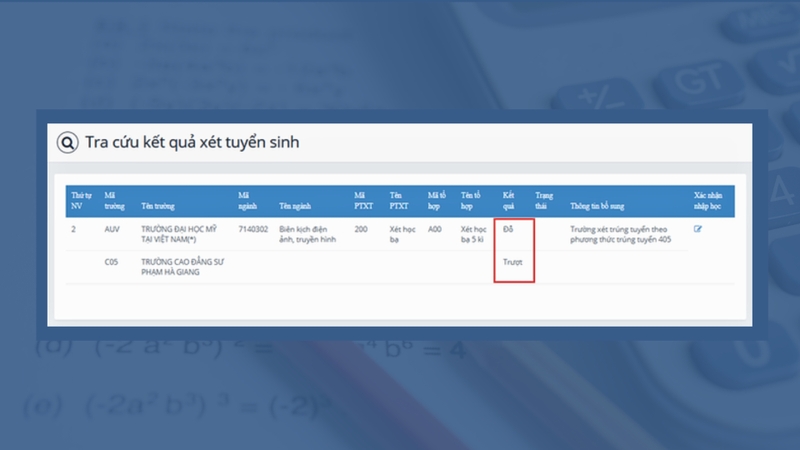Screen dimensions: 800x450
Task: Select the 'Xét học bạ' method name cell
Action: click(403, 234)
